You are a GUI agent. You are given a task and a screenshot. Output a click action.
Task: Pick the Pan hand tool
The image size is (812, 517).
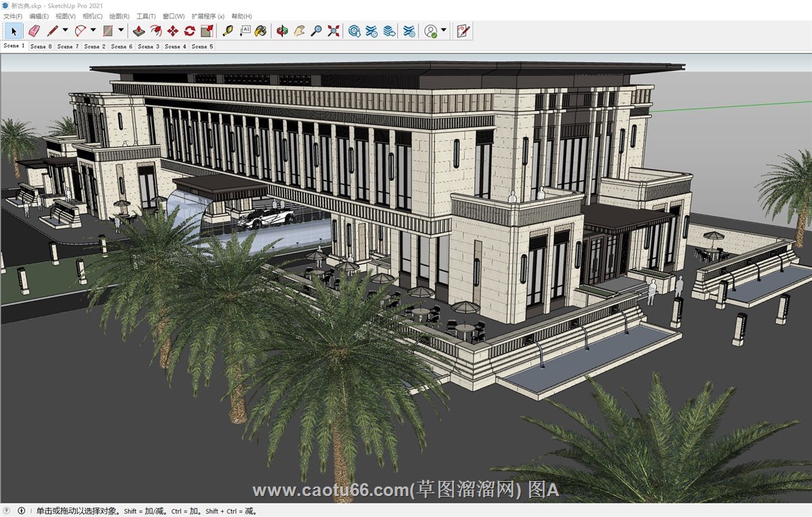(x=299, y=30)
